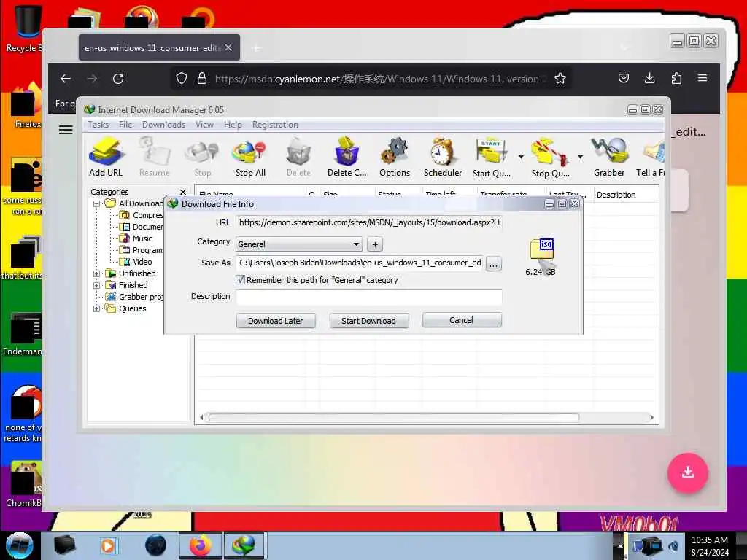Open the Windows Start orb
The image size is (747, 560).
[x=20, y=545]
